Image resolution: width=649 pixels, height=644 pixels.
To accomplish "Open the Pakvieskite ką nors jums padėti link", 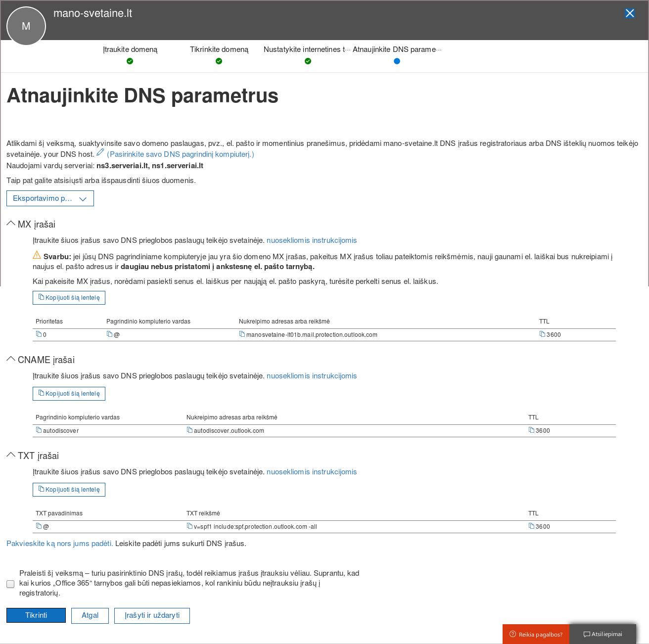I will [x=59, y=544].
